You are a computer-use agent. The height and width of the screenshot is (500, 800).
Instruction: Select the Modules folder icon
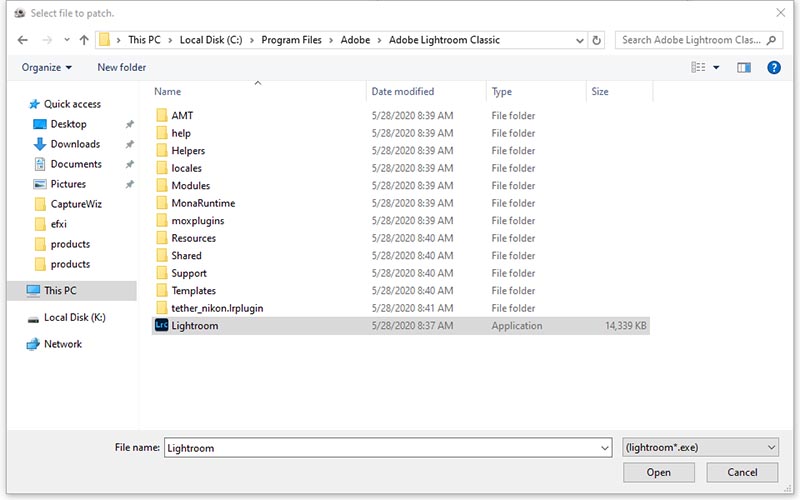161,185
